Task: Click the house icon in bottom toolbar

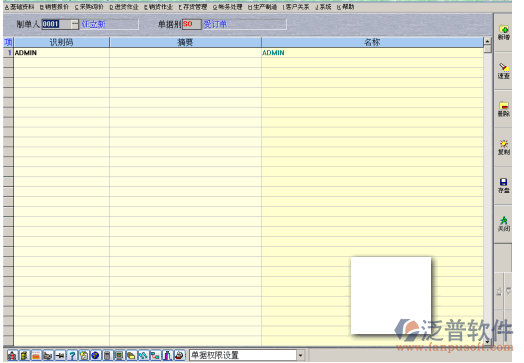Action: [x=12, y=355]
